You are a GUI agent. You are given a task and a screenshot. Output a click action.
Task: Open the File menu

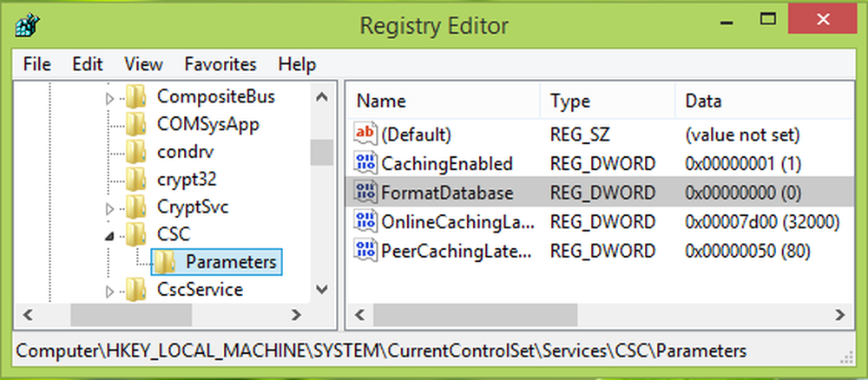click(37, 64)
